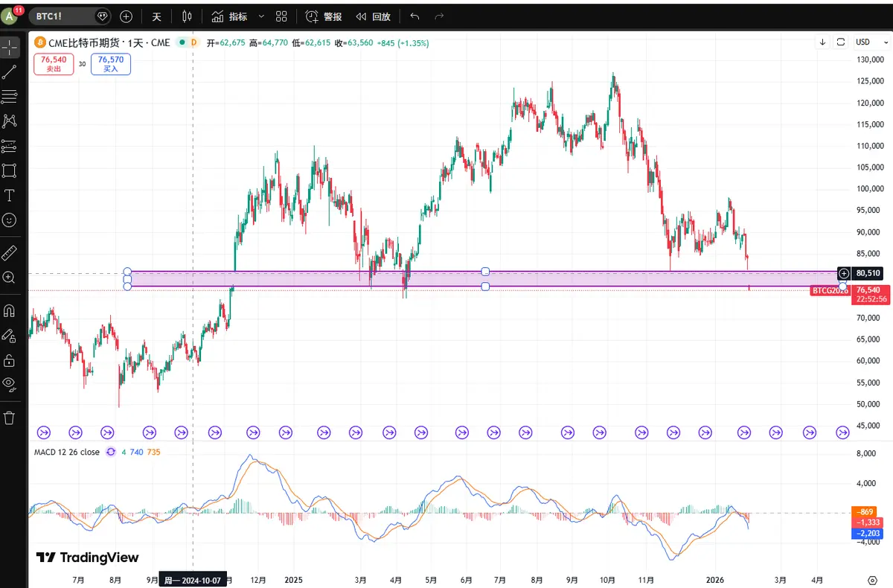
Task: Click the rightmost purple event marker
Action: [842, 431]
